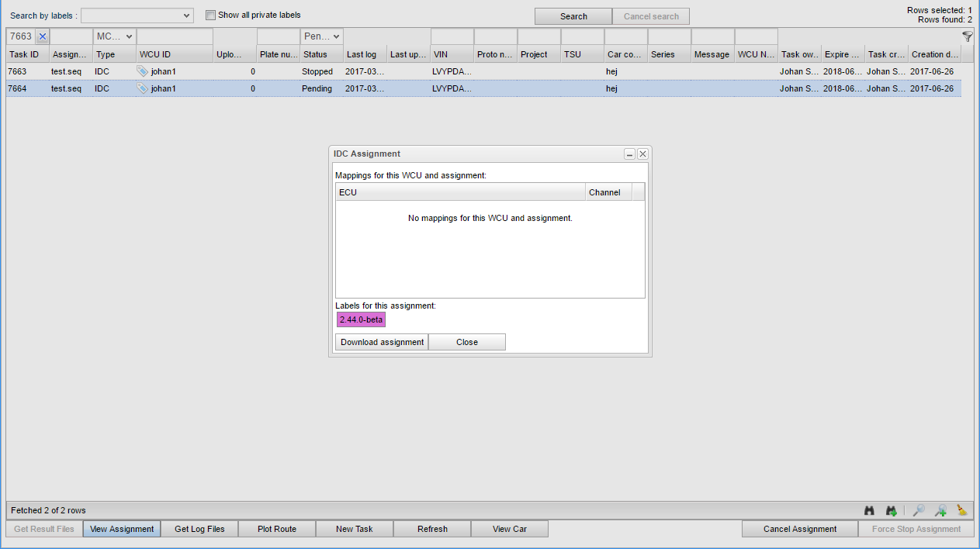Click the binoculars search icon
Image resolution: width=980 pixels, height=549 pixels.
[x=870, y=510]
